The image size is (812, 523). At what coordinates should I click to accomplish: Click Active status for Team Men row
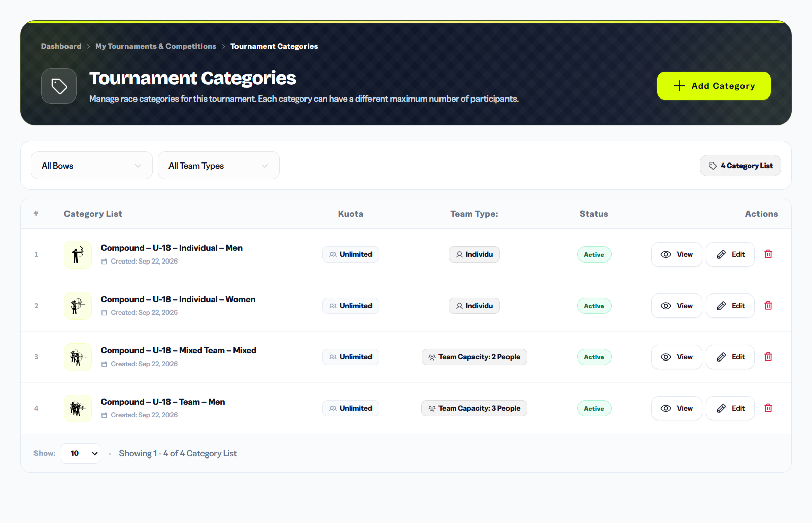[594, 408]
